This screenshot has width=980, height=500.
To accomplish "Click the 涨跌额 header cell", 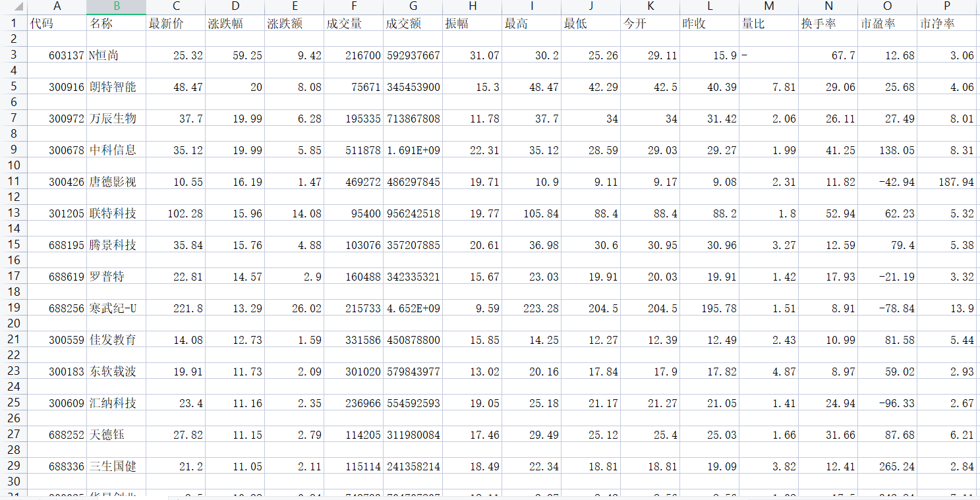I will [295, 23].
